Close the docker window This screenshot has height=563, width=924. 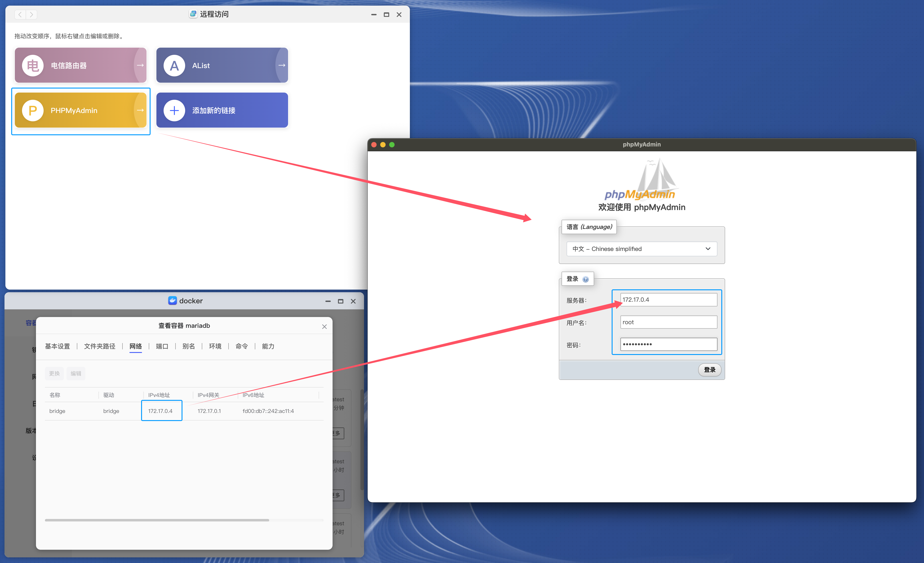353,301
